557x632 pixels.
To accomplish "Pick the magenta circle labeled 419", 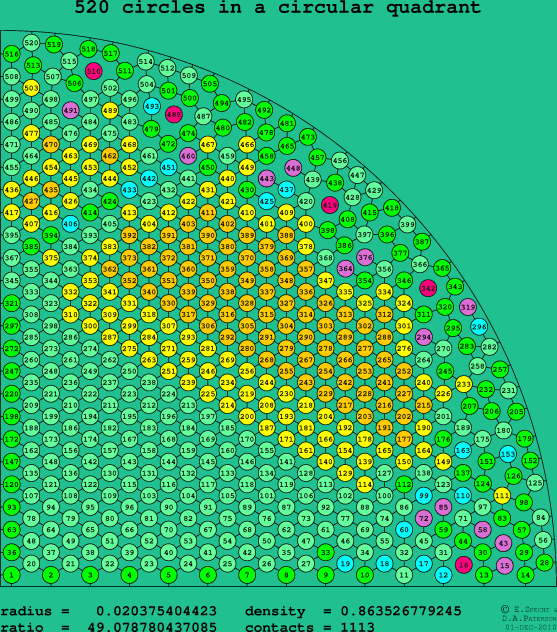I will click(x=330, y=205).
